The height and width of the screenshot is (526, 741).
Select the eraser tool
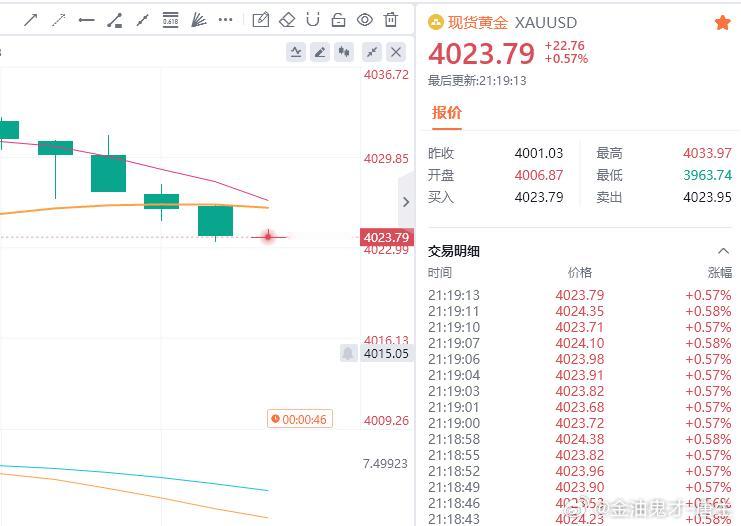287,20
